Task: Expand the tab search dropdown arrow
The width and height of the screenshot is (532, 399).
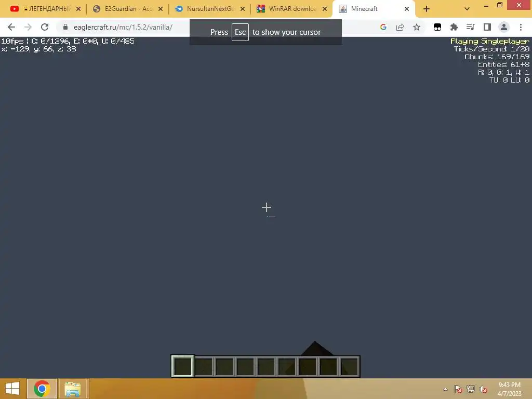Action: point(467,9)
